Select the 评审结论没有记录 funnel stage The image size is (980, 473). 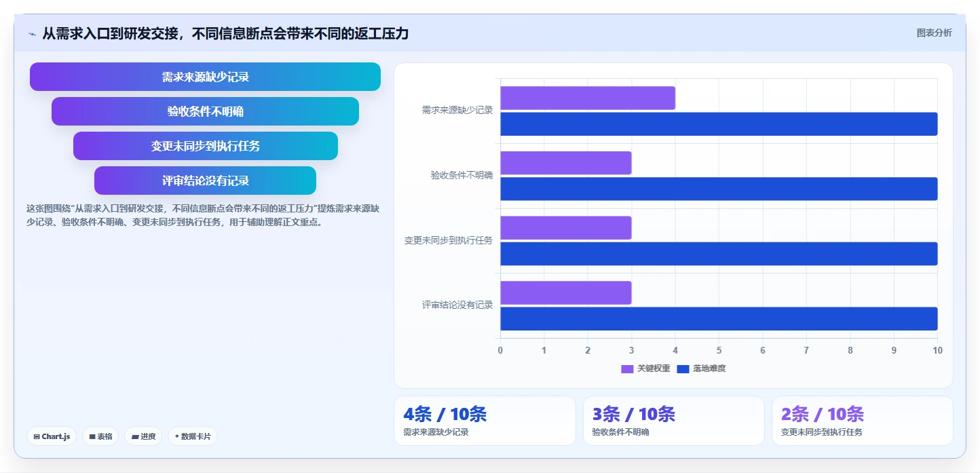tap(205, 181)
